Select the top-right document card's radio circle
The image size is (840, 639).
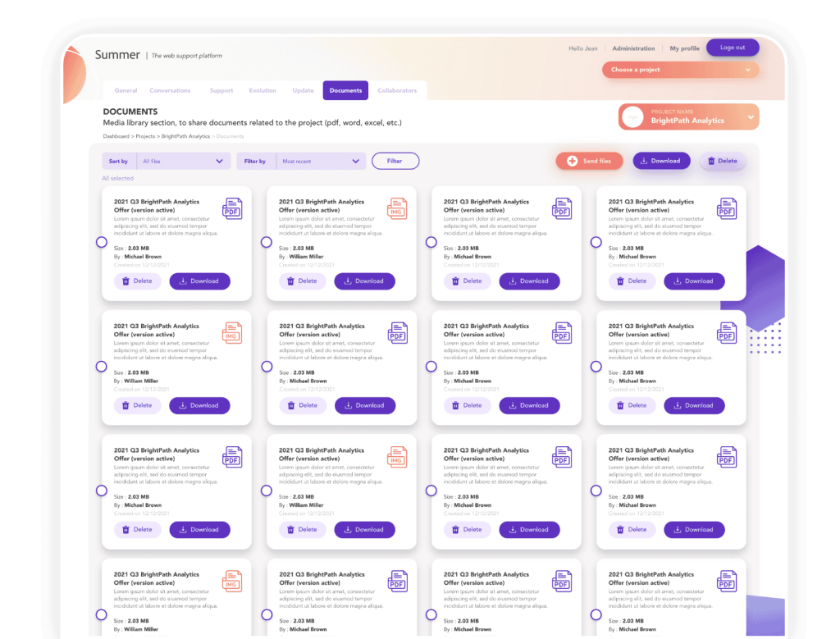pyautogui.click(x=596, y=242)
